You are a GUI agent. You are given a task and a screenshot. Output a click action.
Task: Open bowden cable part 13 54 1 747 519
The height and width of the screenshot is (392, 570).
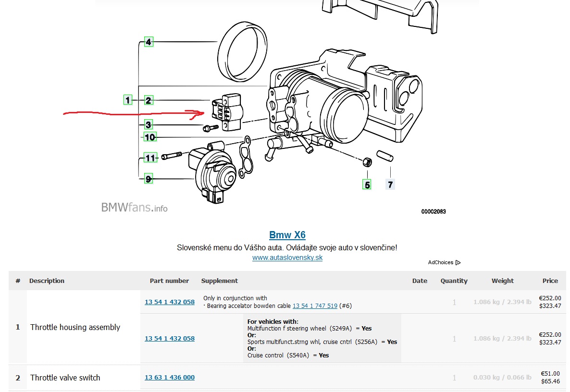click(x=315, y=306)
